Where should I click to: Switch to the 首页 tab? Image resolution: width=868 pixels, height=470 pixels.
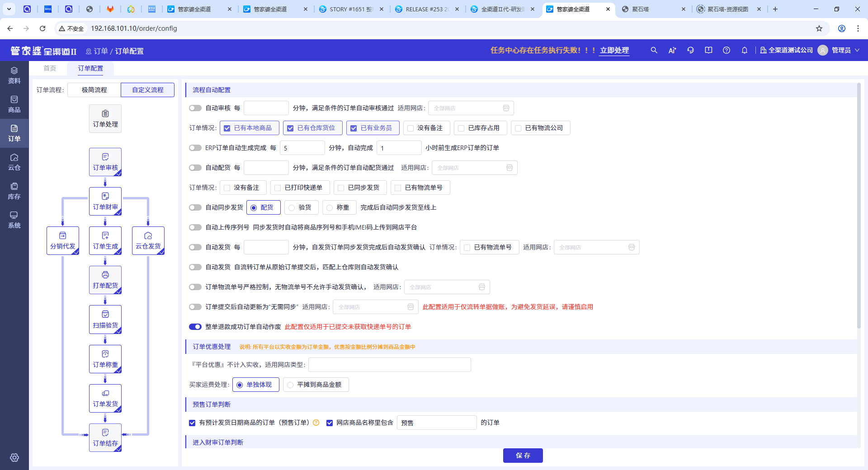click(x=50, y=68)
